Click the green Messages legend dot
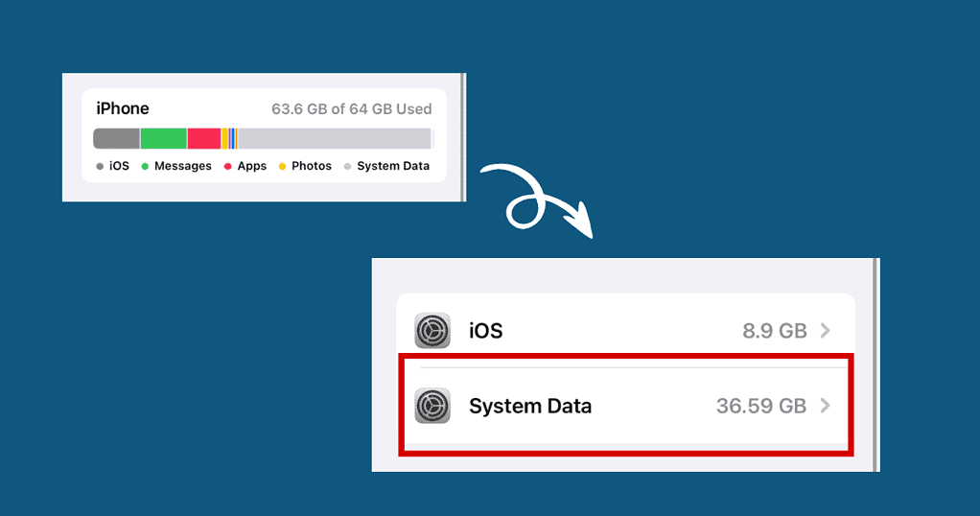 (145, 166)
